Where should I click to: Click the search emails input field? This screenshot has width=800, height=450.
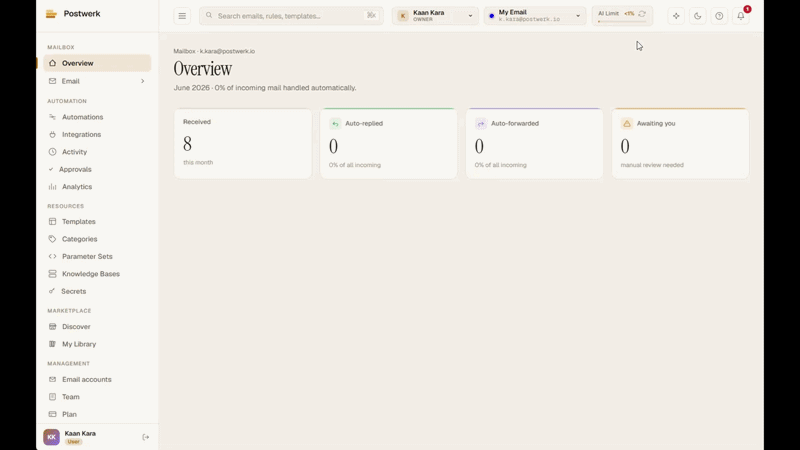(291, 16)
